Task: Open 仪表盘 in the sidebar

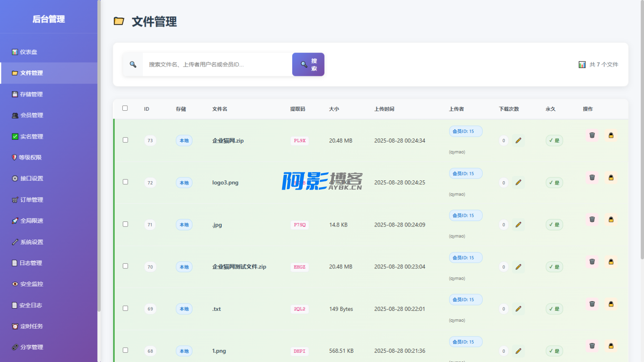Action: click(29, 52)
